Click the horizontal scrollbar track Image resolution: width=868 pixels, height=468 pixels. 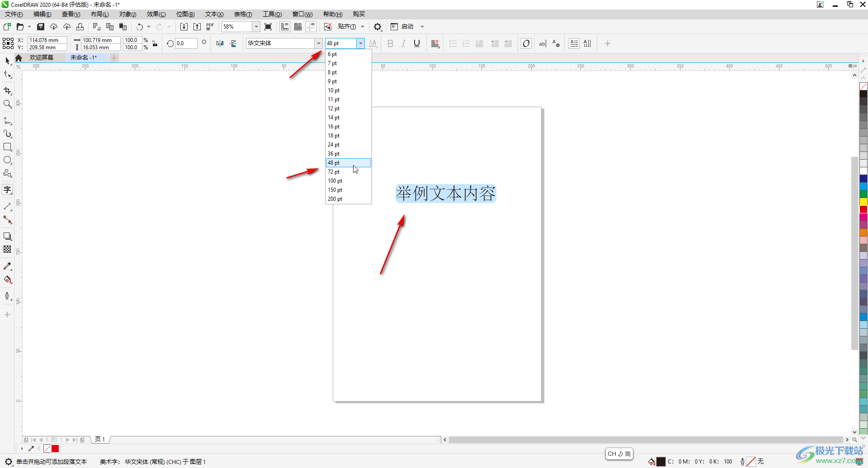(x=646, y=440)
